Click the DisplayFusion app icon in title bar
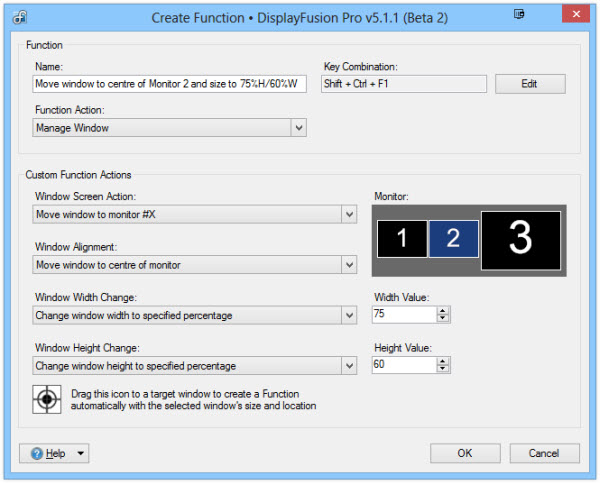The image size is (600, 483). [20, 17]
